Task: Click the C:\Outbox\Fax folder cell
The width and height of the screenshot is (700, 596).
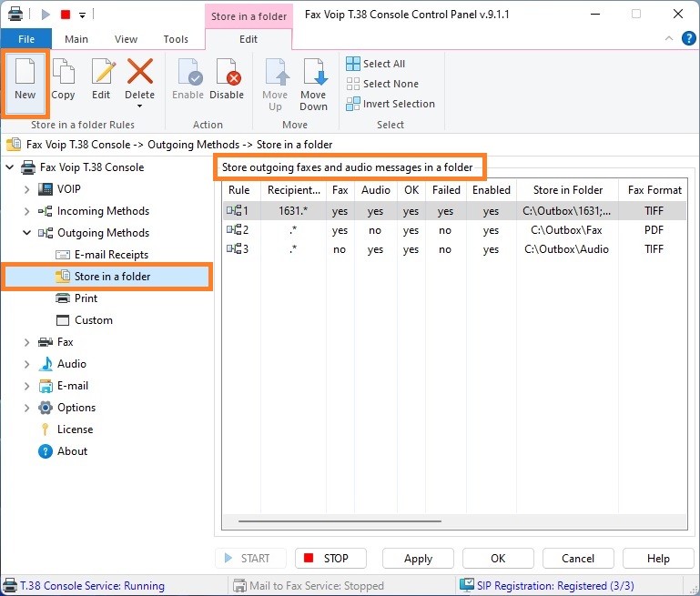Action: pos(566,230)
